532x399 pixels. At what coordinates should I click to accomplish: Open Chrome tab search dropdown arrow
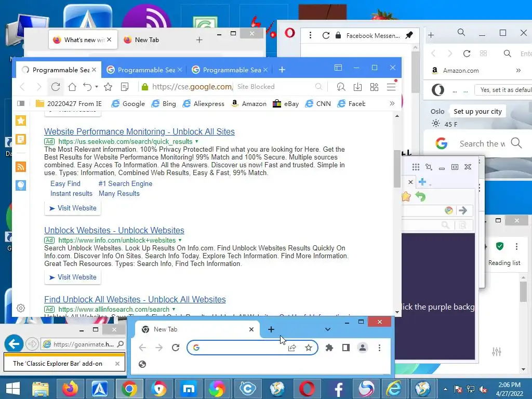point(328,329)
